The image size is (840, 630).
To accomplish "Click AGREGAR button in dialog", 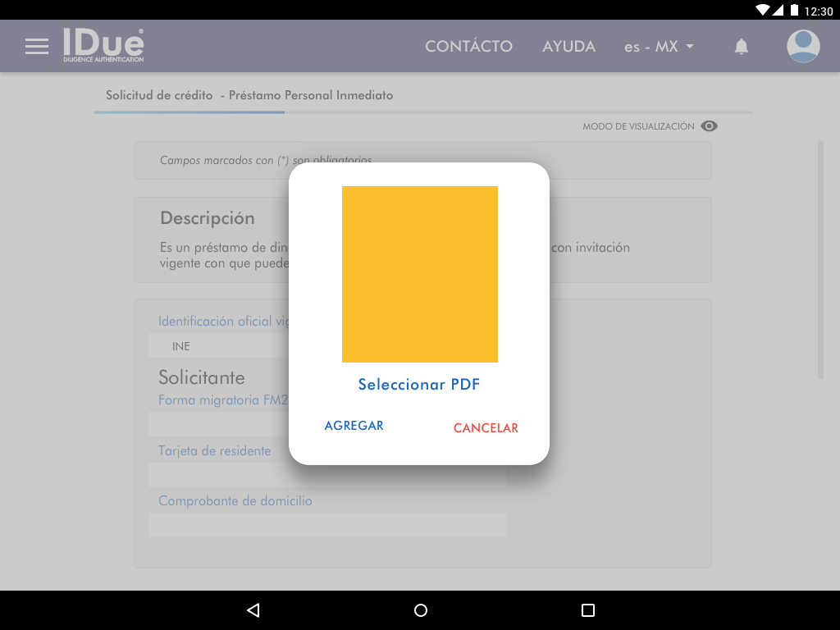I will (354, 426).
